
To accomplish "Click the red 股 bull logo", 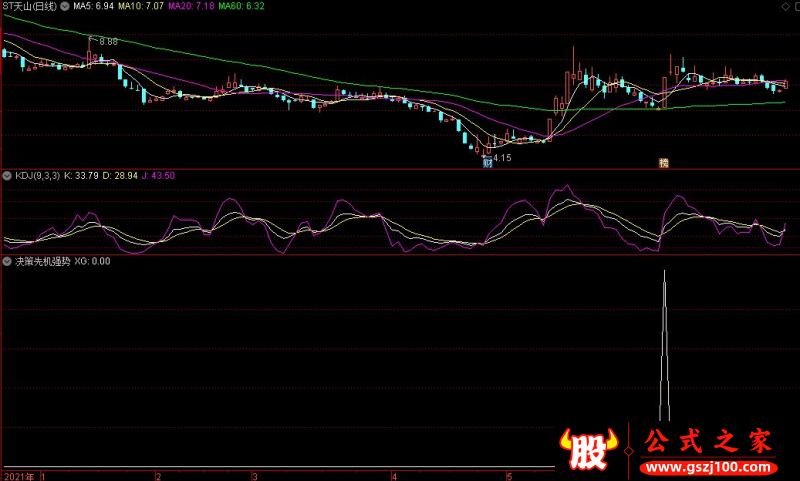I will tap(589, 449).
